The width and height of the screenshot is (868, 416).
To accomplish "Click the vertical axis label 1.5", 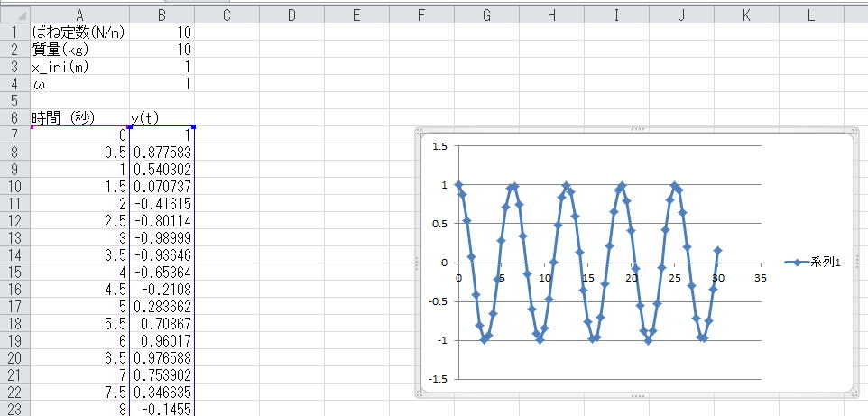I will 440,146.
